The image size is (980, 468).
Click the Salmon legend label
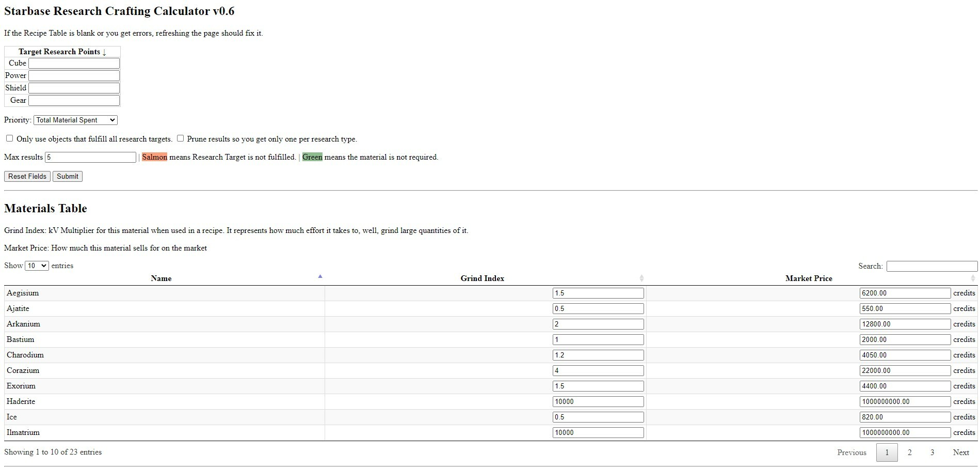[x=155, y=157]
